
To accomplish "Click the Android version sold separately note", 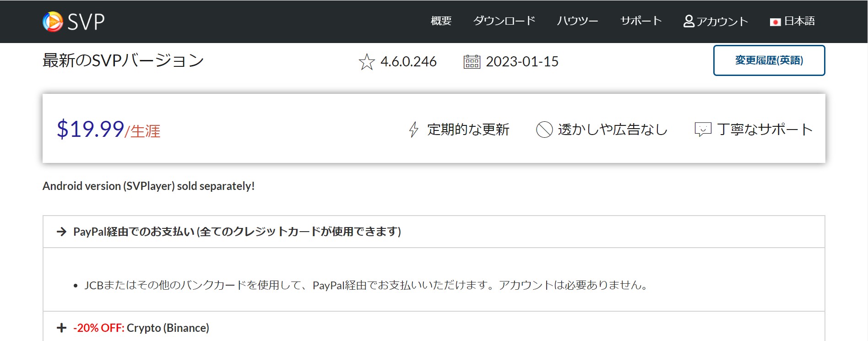I will click(x=149, y=186).
